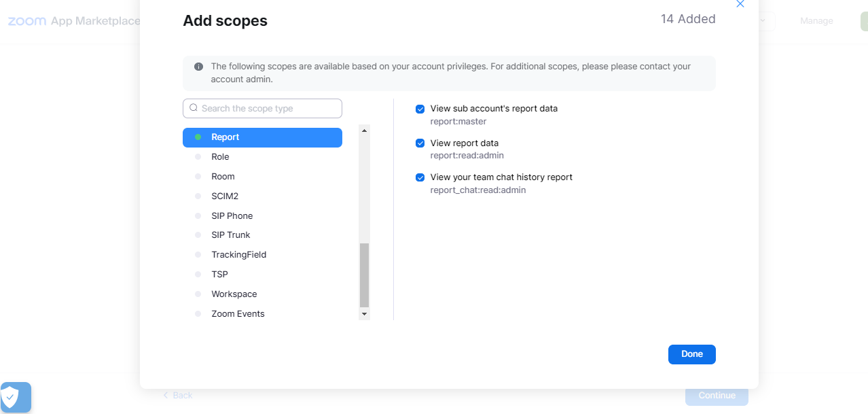Click the Done button

(x=691, y=354)
